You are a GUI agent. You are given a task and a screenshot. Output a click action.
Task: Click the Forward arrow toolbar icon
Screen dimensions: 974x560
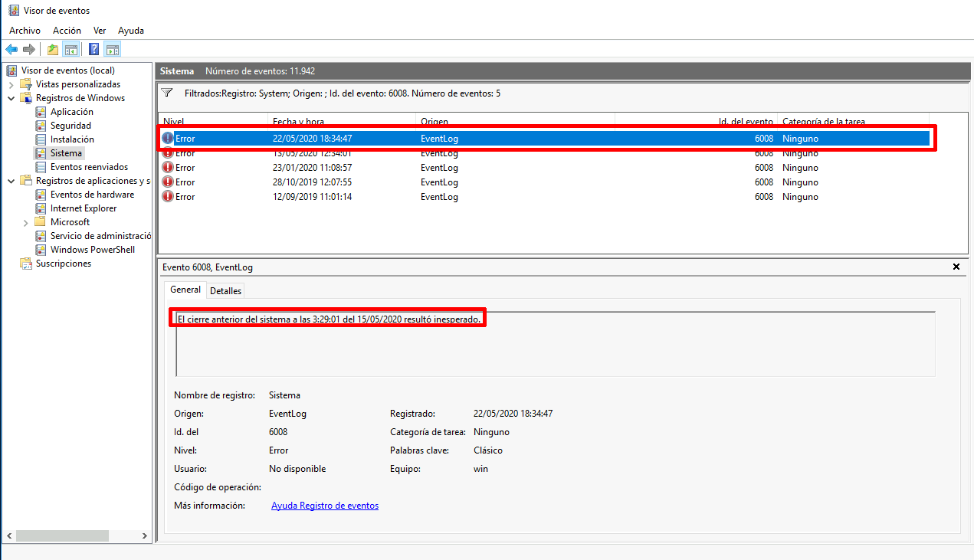[x=29, y=50]
